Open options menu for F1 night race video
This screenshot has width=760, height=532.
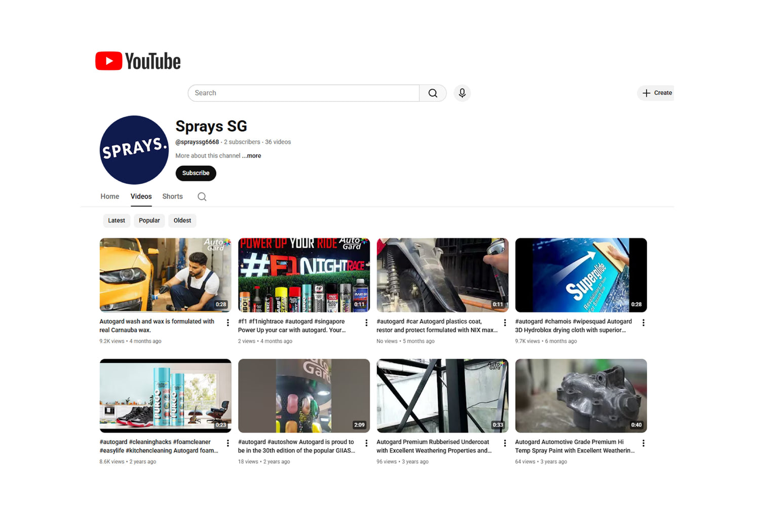(366, 323)
